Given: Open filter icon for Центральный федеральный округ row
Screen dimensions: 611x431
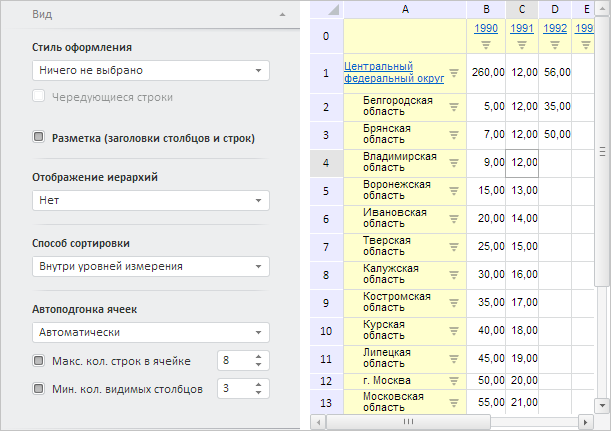Looking at the screenshot, I should 454,72.
